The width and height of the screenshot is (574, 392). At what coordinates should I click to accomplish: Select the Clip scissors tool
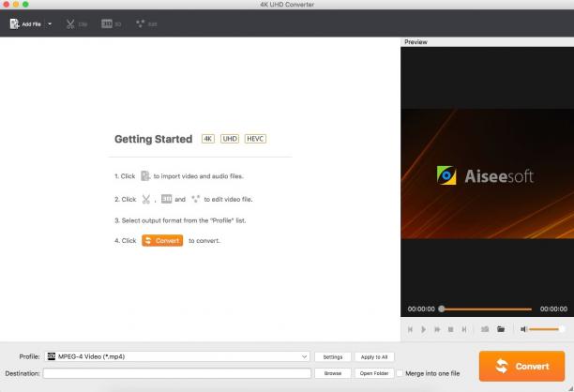coord(77,24)
